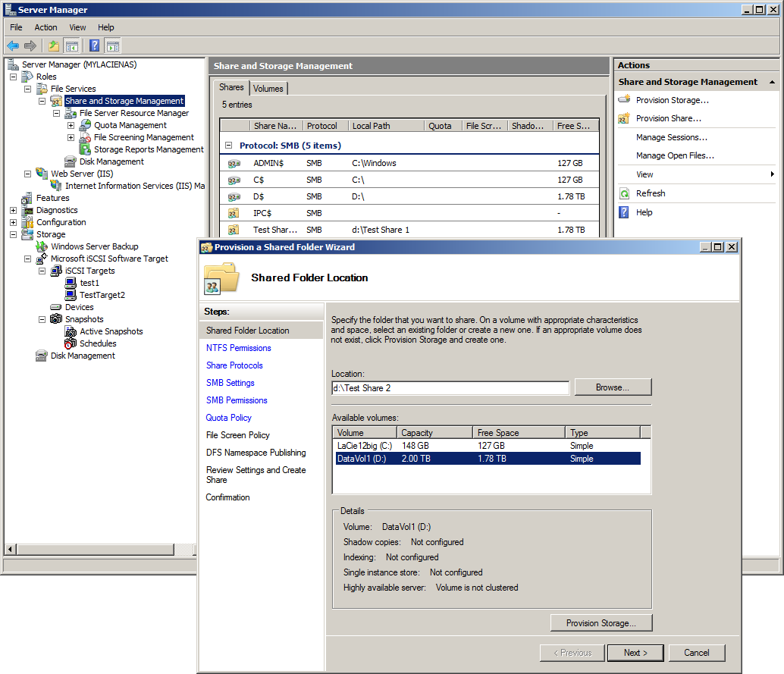Click the Active Snapshots icon
The height and width of the screenshot is (674, 784).
71,331
